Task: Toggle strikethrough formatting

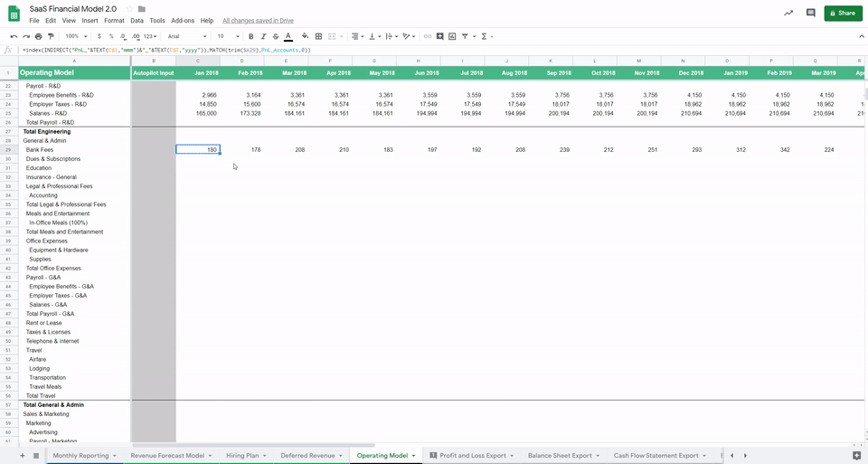Action: (276, 36)
